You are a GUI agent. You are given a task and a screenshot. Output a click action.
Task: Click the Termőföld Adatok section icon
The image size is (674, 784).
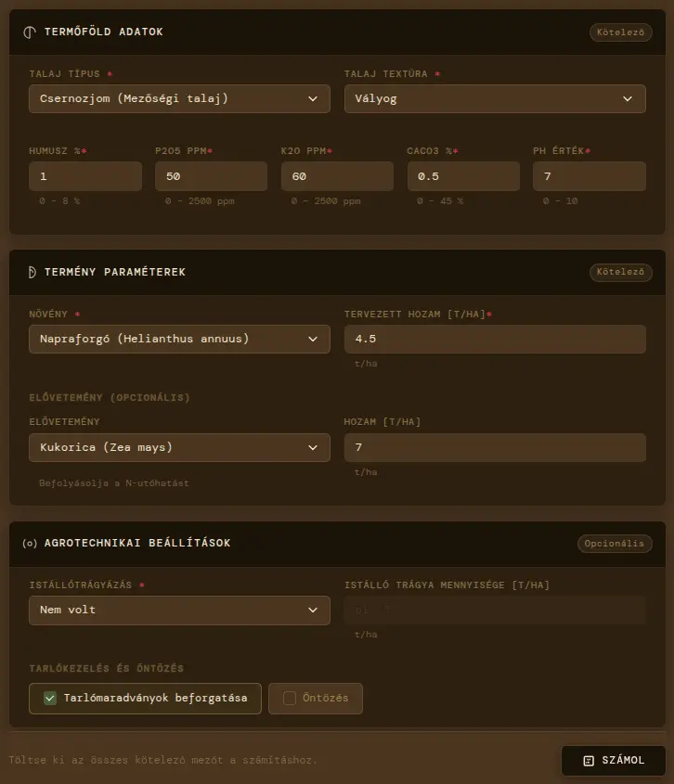[x=30, y=32]
